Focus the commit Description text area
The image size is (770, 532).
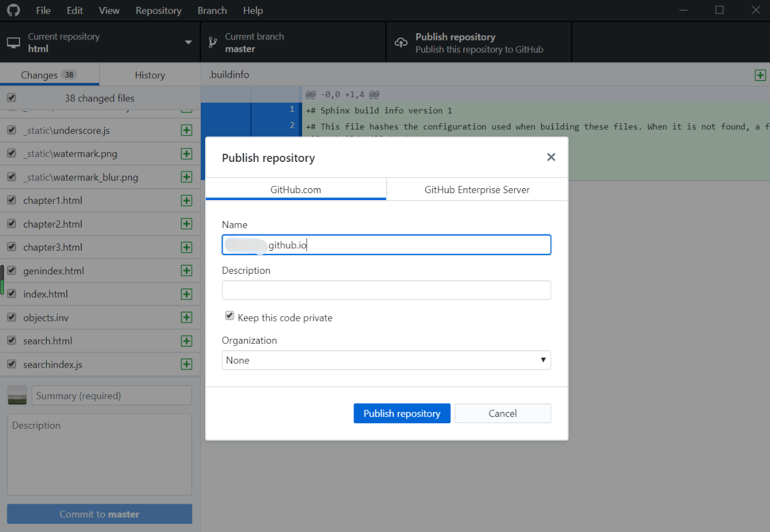(x=99, y=454)
